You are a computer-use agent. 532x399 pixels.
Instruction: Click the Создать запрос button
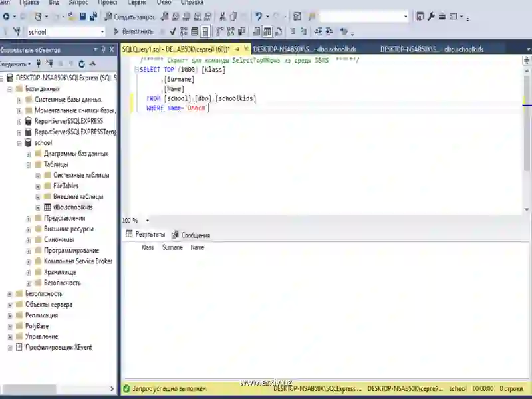tap(130, 16)
